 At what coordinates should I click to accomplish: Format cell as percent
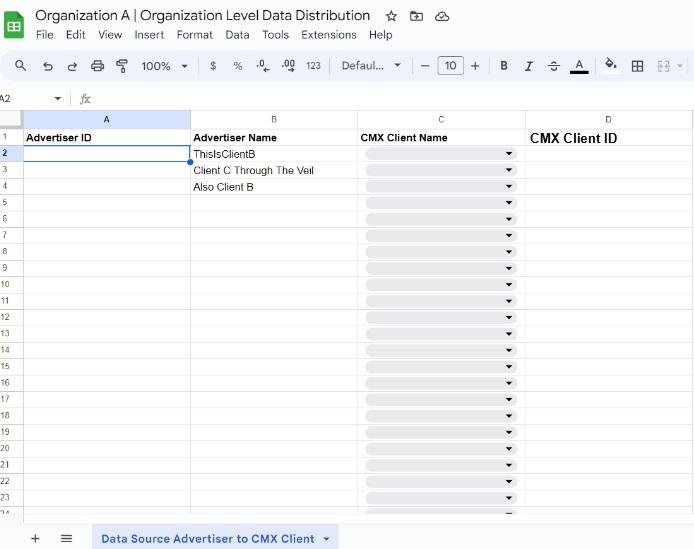coord(238,66)
